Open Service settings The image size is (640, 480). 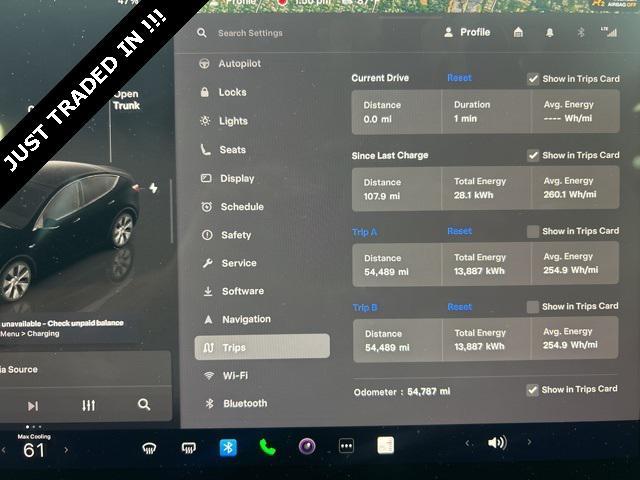229,263
